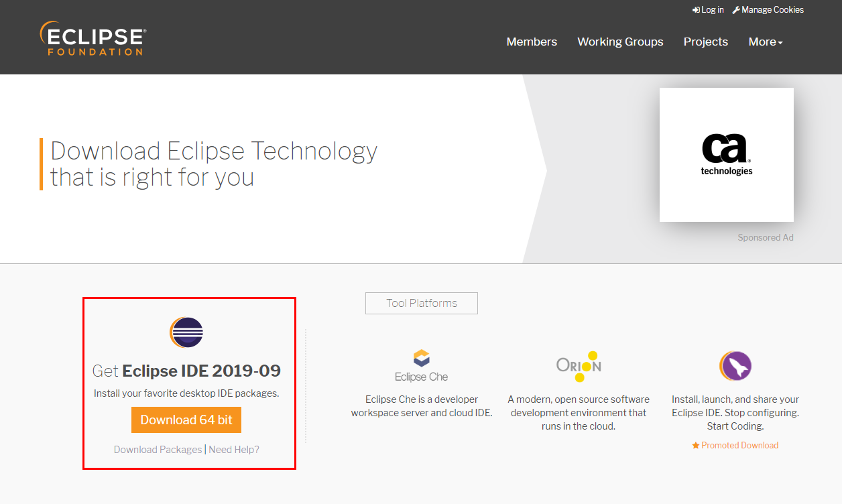Image resolution: width=842 pixels, height=504 pixels.
Task: Click the Install, launch, and share description
Action: click(x=735, y=413)
